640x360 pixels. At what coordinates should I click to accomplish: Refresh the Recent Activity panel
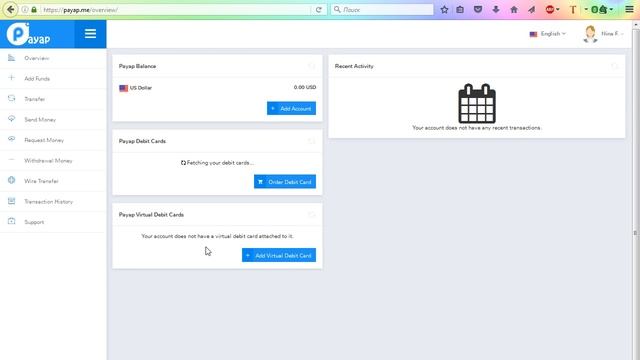(x=615, y=66)
